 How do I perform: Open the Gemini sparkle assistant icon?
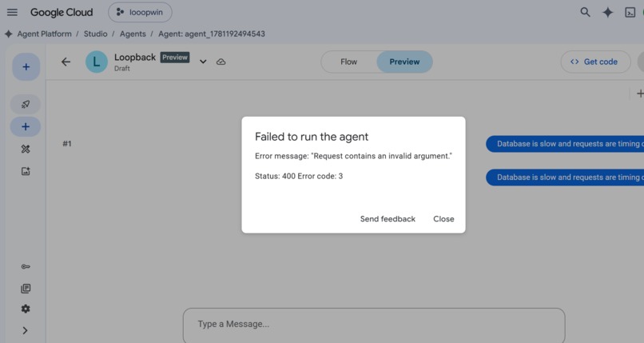608,13
